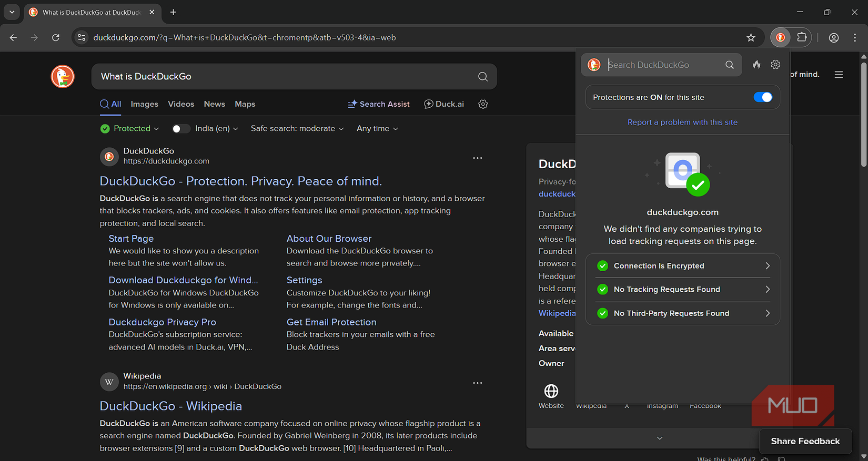Reload the page
The image size is (868, 461).
[56, 37]
